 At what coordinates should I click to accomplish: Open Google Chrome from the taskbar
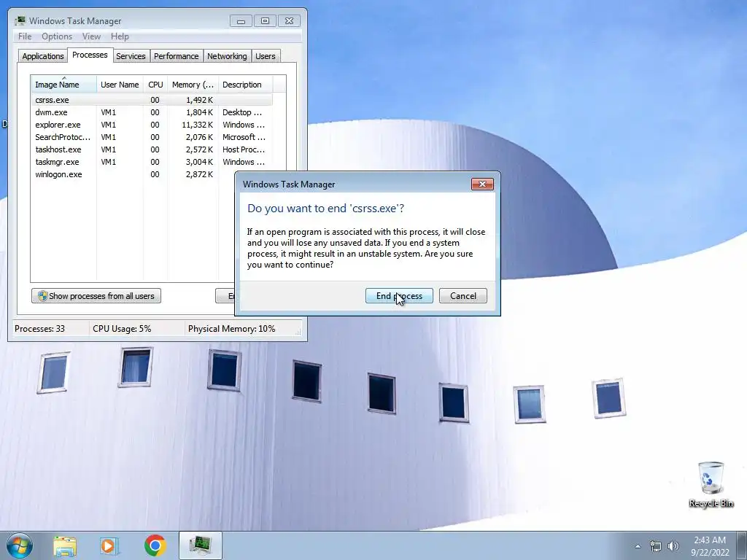(x=155, y=545)
